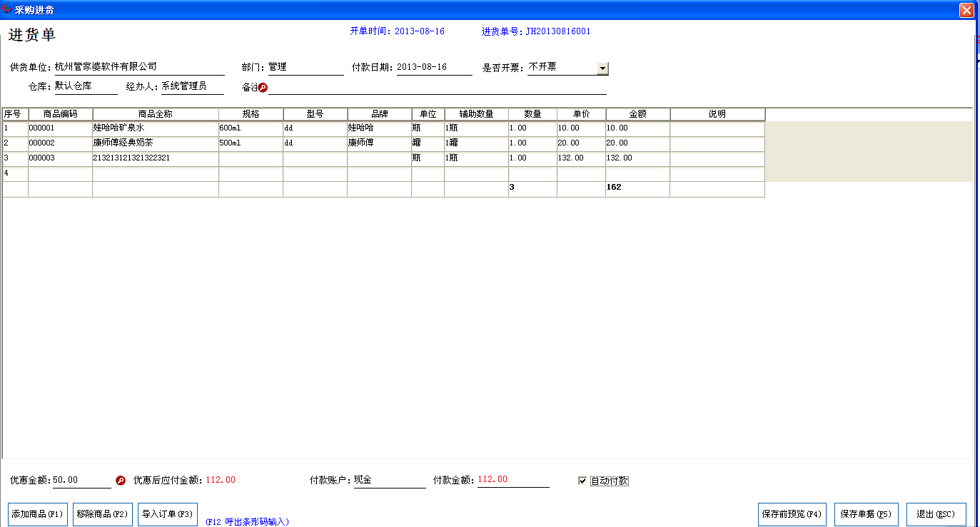
Task: Click the search icon beside 备注
Action: tap(263, 88)
